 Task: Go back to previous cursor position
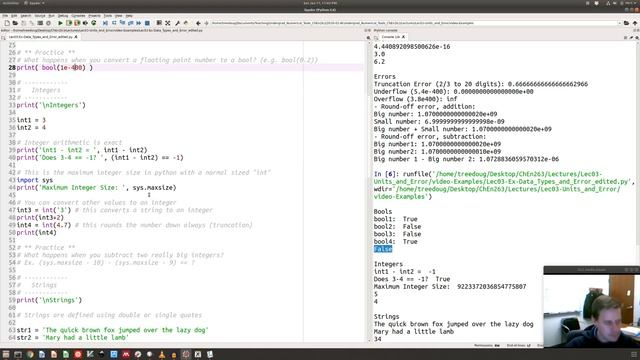coord(198,23)
